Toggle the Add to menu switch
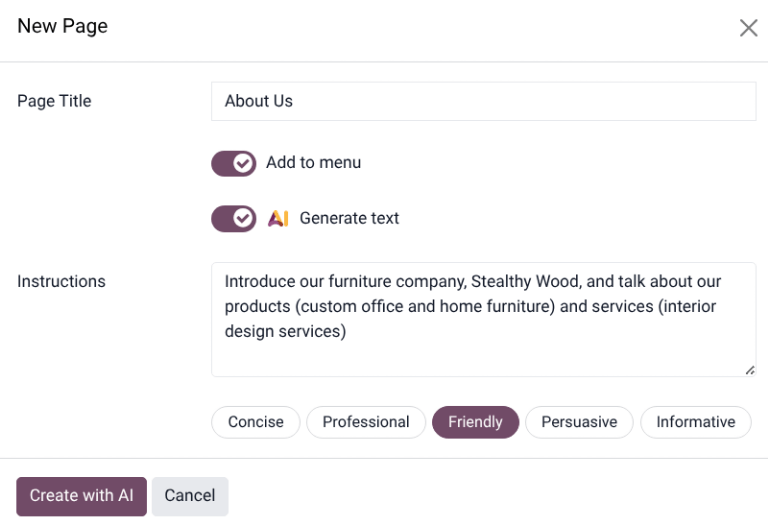768x524 pixels. (234, 163)
